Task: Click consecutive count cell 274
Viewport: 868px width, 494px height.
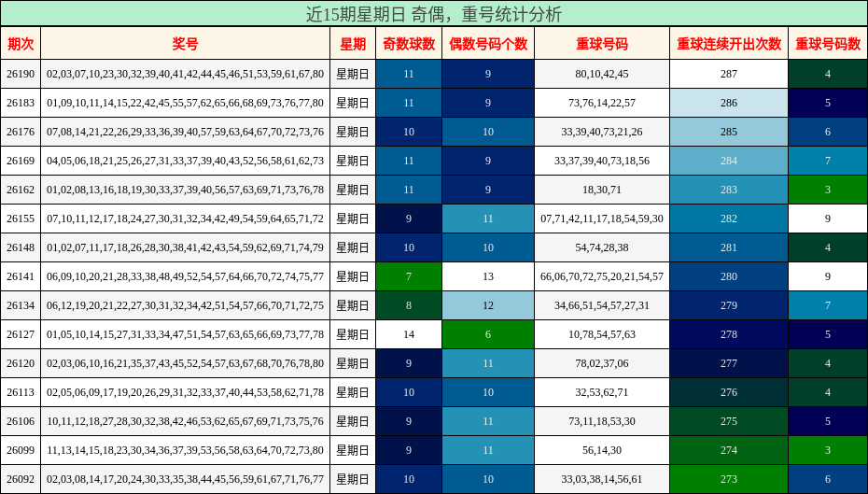Action: pos(729,450)
